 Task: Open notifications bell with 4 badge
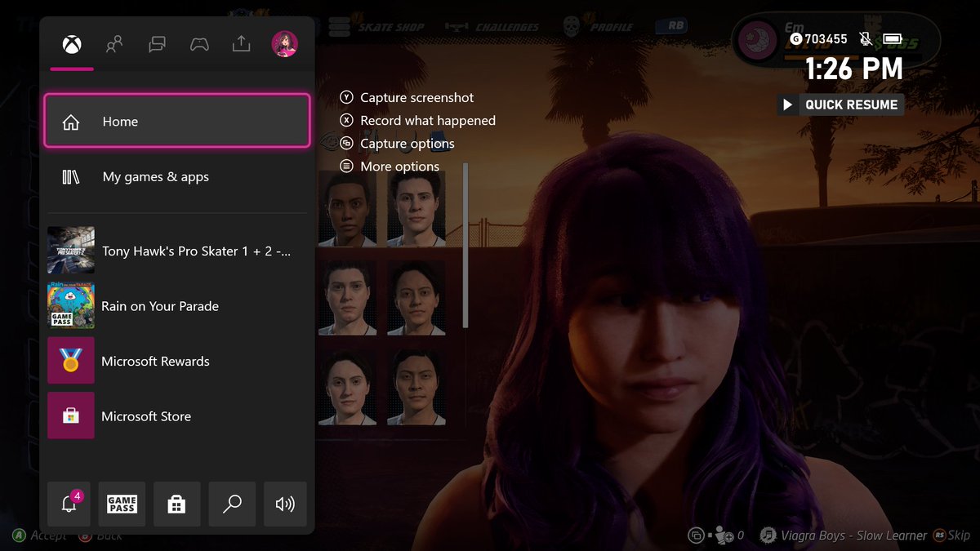point(69,504)
